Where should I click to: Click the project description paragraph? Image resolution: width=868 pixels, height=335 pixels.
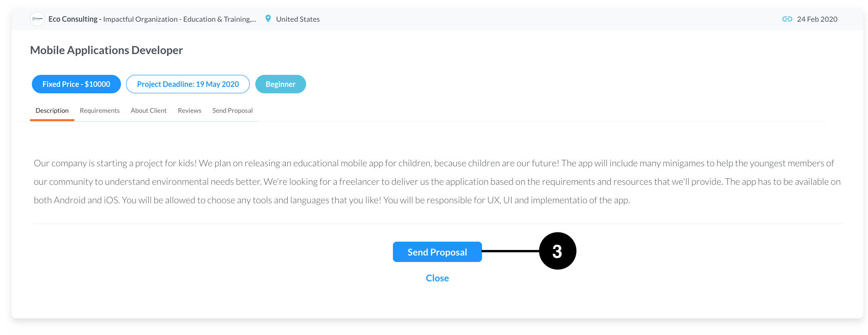point(437,182)
